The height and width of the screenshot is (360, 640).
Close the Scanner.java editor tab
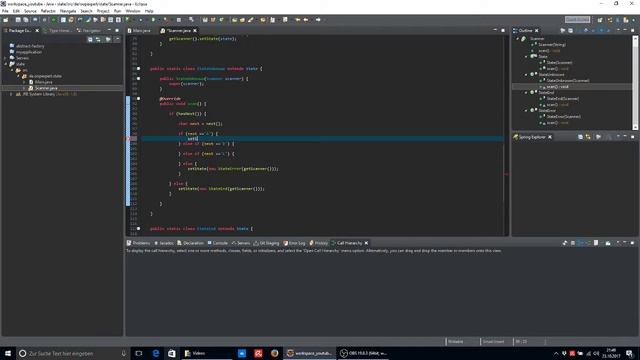tap(195, 31)
